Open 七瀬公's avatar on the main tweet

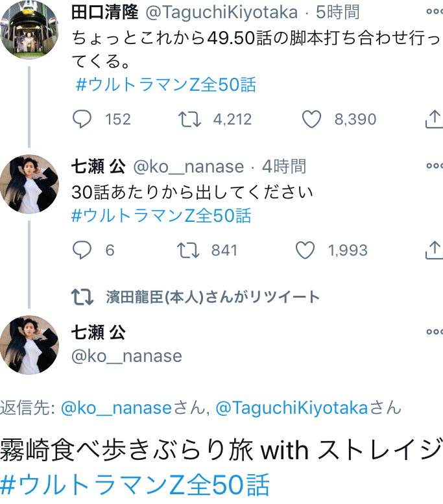(29, 345)
